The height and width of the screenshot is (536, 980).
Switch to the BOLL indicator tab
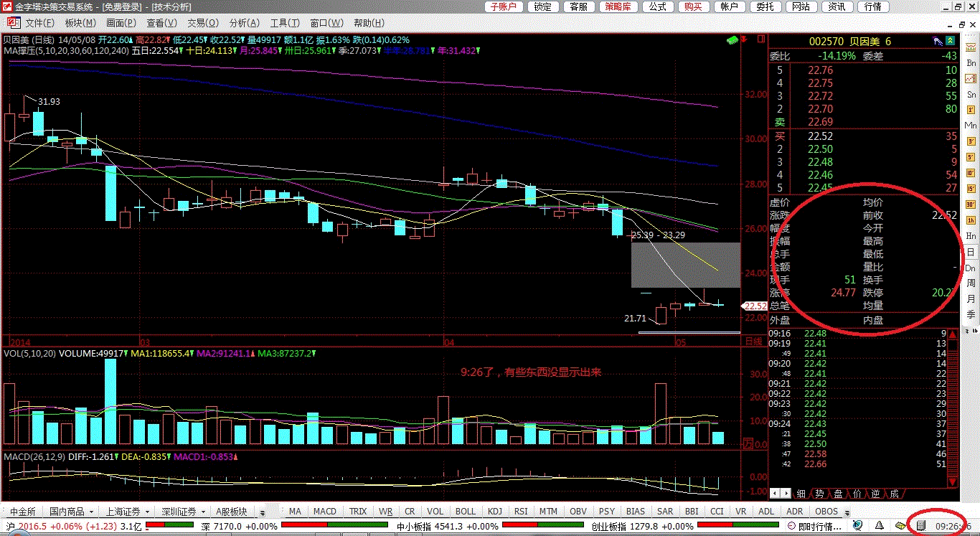pos(466,512)
